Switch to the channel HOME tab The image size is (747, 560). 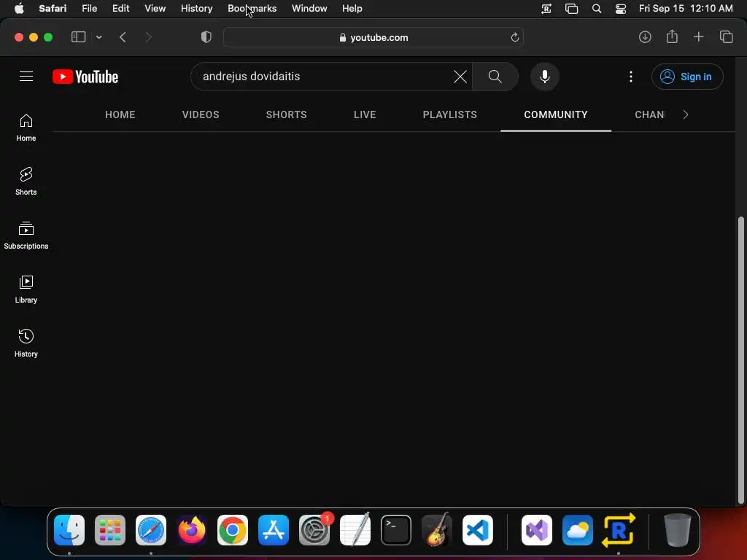[120, 114]
